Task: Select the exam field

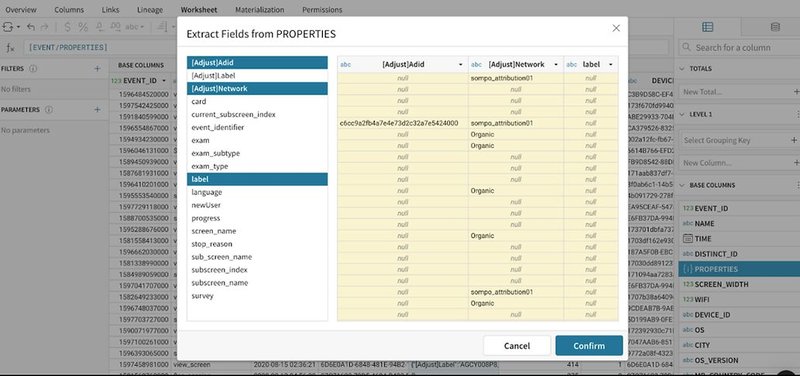Action: point(257,140)
